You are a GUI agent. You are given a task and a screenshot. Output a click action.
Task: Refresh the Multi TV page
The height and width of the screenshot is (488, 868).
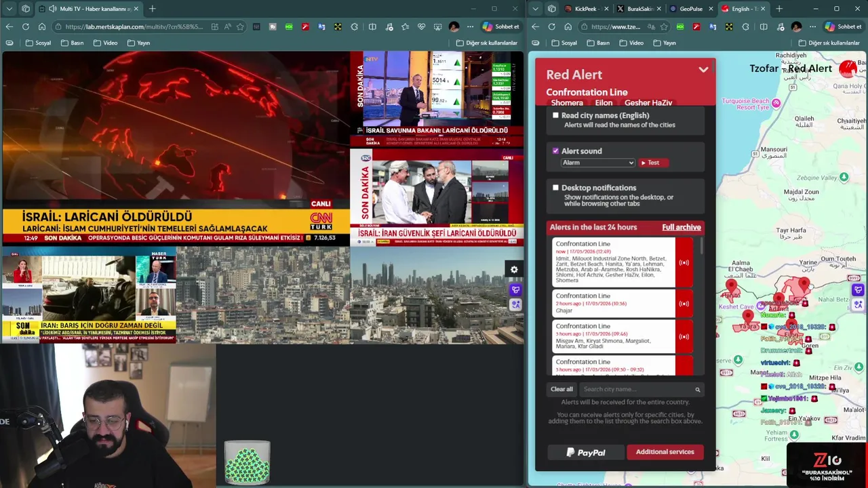tap(26, 26)
